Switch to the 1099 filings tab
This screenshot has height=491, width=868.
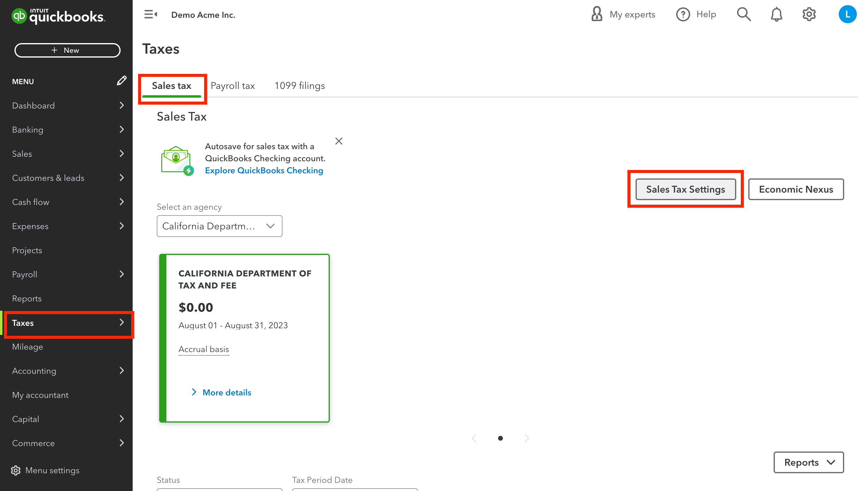coord(299,86)
